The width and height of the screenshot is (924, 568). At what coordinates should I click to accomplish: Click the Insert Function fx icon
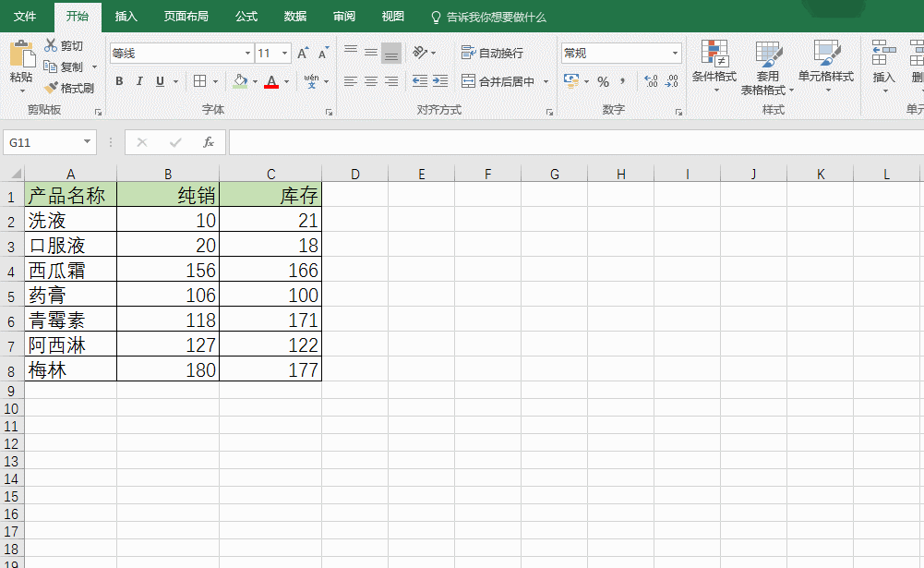pos(208,143)
